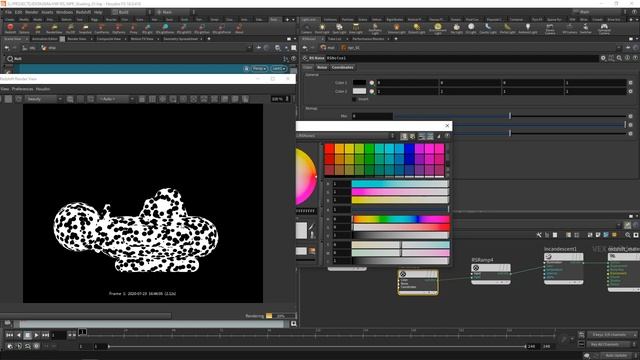Open the File menu
Image resolution: width=640 pixels, height=360 pixels.
click(x=8, y=12)
